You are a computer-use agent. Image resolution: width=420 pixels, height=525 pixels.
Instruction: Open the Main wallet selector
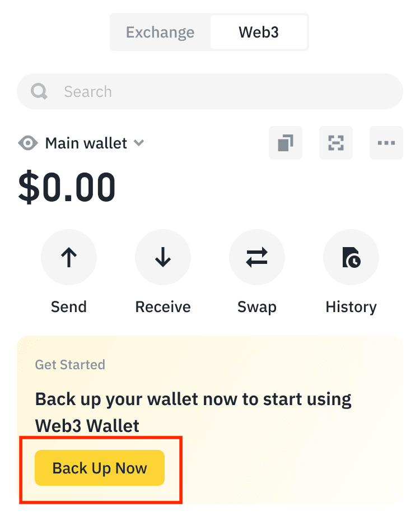click(95, 143)
